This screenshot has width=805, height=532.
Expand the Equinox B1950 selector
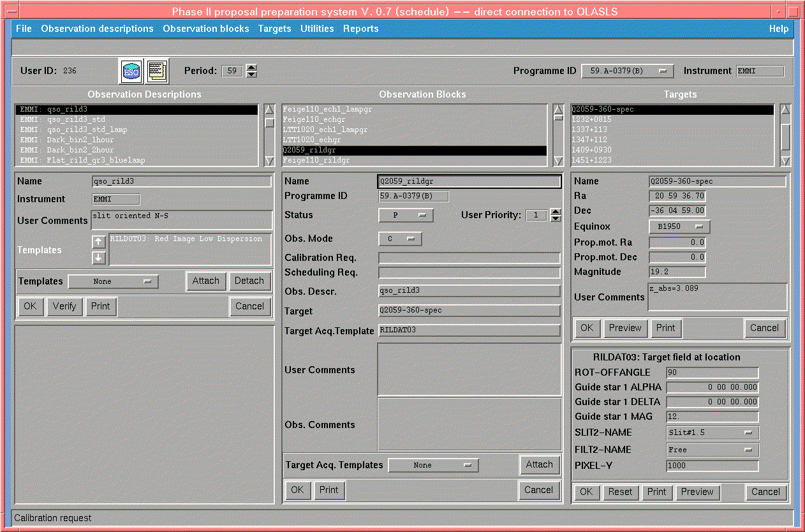click(679, 226)
